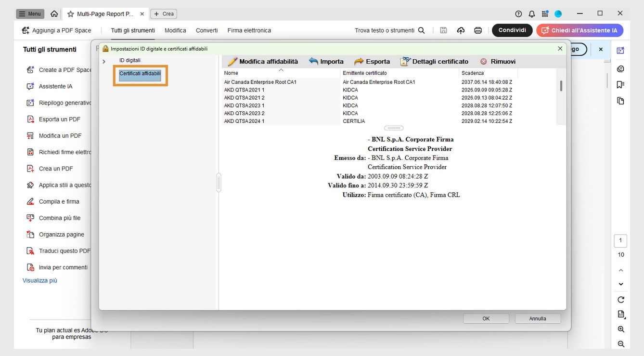Open the Combina più file tool
This screenshot has height=356, width=644.
click(53, 218)
